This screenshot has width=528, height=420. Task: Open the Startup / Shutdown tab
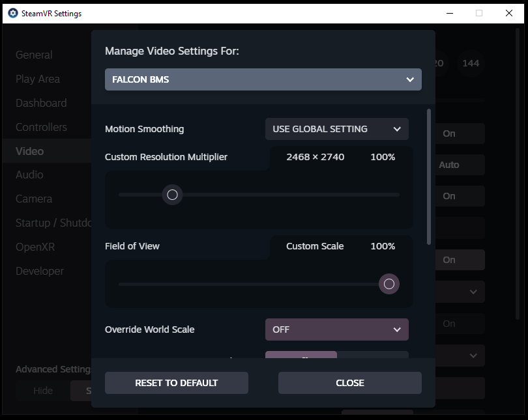click(53, 223)
